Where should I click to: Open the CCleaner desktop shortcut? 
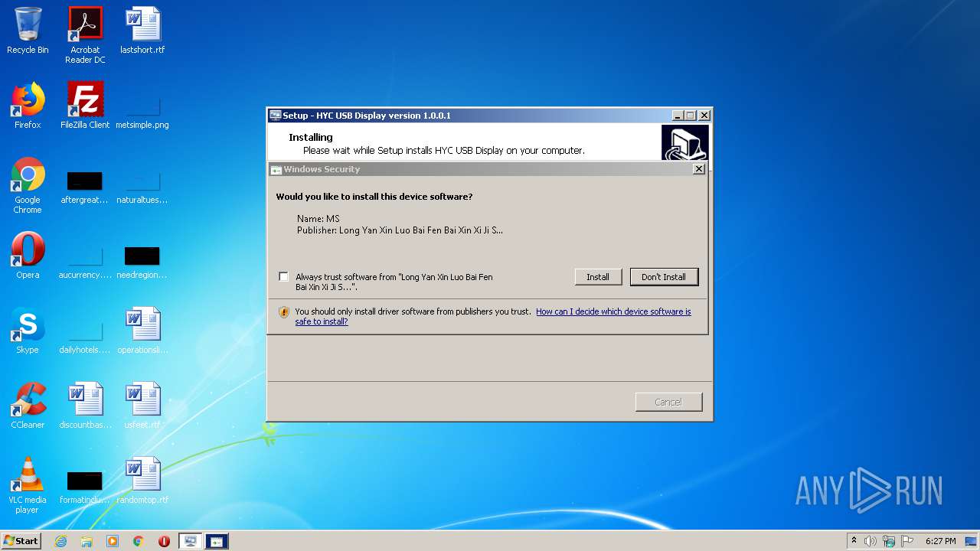[28, 406]
